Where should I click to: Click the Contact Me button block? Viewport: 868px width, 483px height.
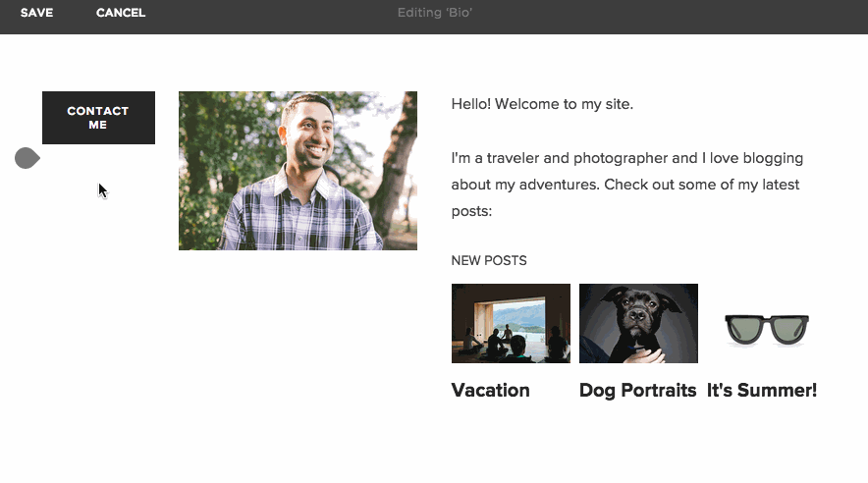coord(98,118)
